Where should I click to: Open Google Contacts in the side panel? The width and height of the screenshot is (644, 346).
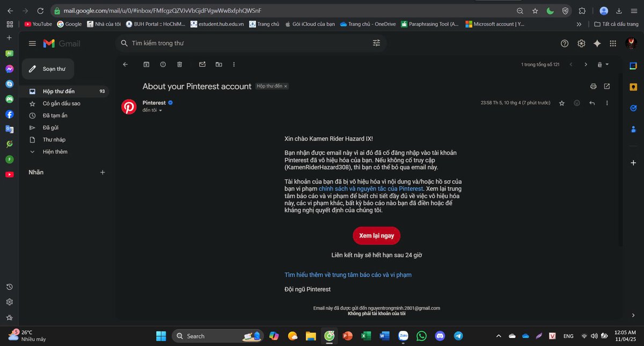(x=633, y=129)
